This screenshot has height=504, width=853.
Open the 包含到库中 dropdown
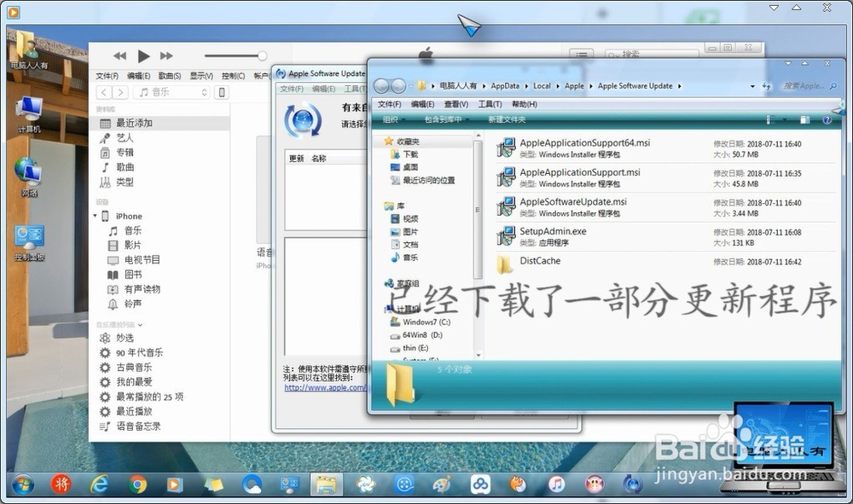pyautogui.click(x=447, y=119)
